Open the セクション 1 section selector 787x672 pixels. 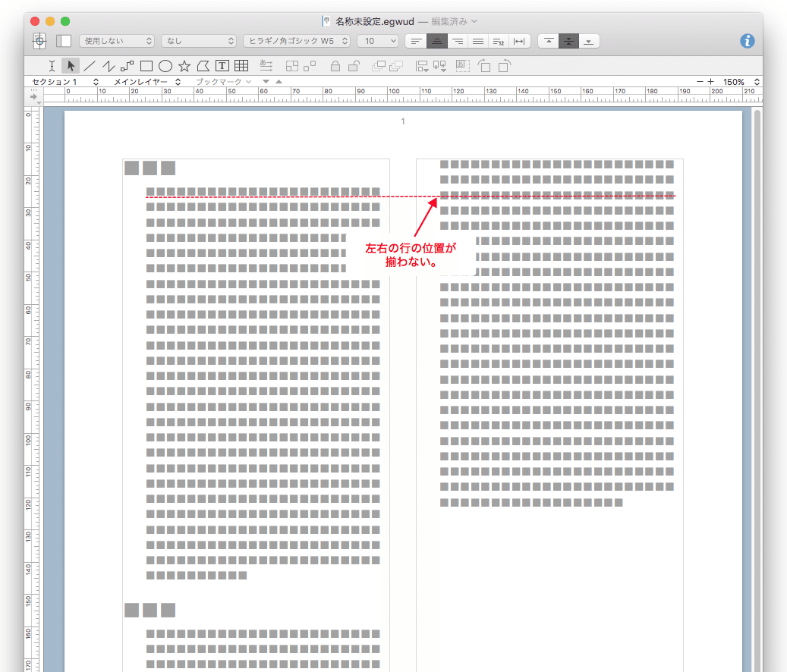pos(65,82)
